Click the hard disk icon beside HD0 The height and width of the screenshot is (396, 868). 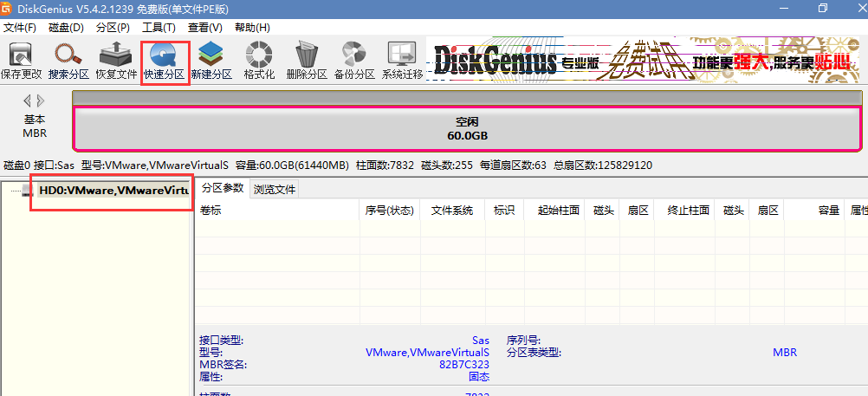(x=29, y=191)
